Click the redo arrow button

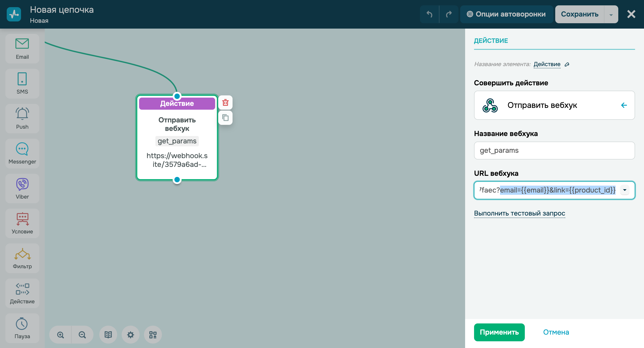tap(449, 14)
